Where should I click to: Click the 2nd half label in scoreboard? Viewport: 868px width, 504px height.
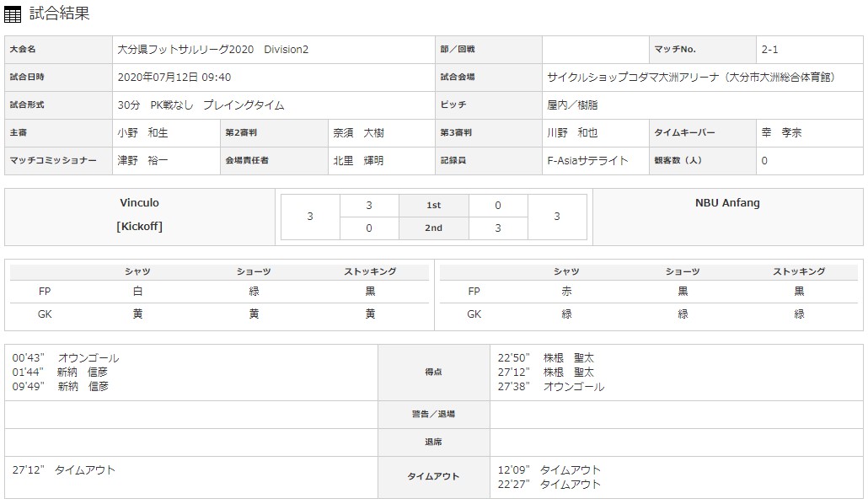pos(433,228)
